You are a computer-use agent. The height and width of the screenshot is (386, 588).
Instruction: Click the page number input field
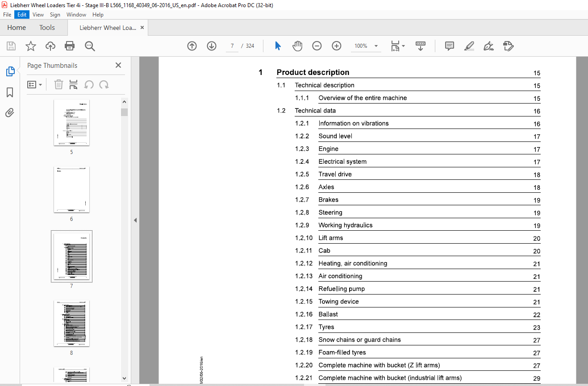pos(232,46)
